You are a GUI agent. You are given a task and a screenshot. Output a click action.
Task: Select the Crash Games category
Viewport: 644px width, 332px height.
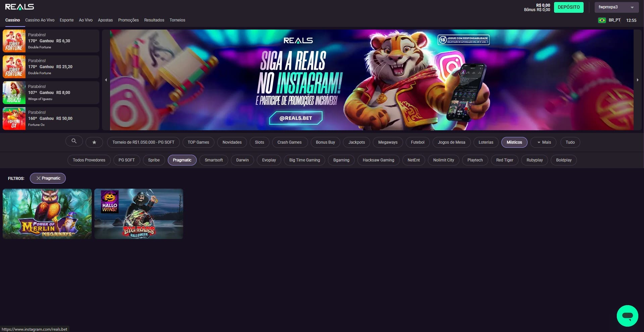[289, 142]
